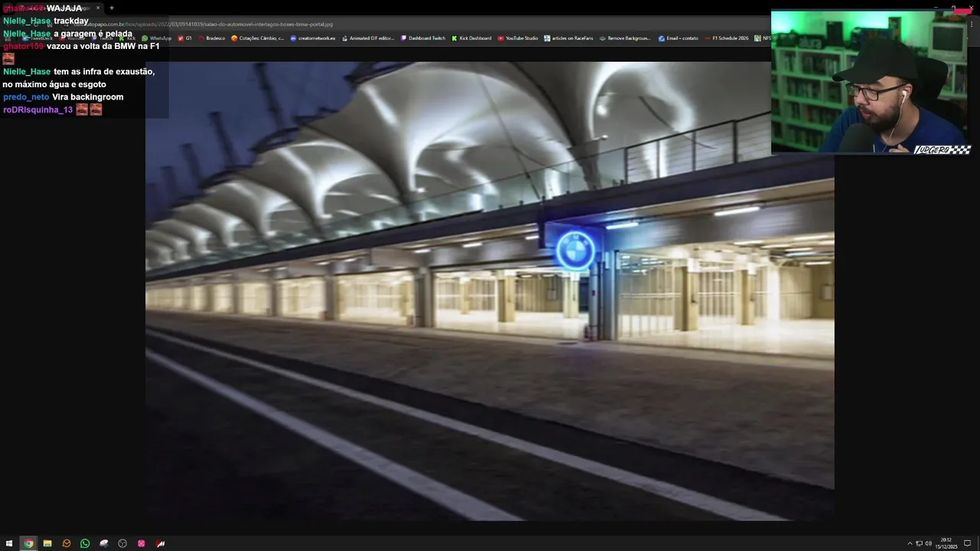The image size is (980, 551).
Task: Close the current browser tab
Action: [98, 8]
